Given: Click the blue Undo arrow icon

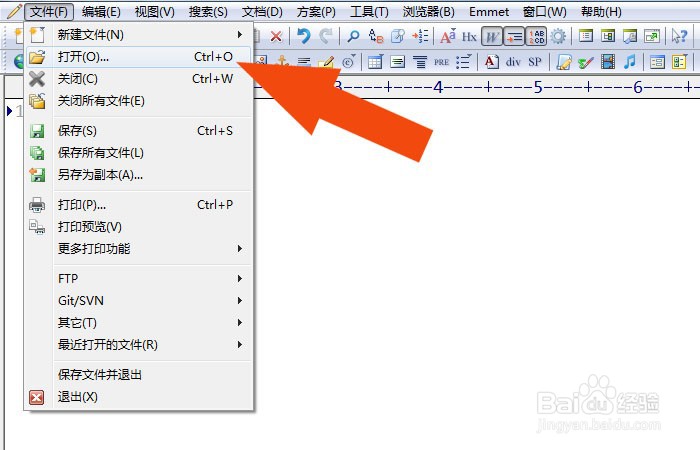Looking at the screenshot, I should pyautogui.click(x=304, y=36).
